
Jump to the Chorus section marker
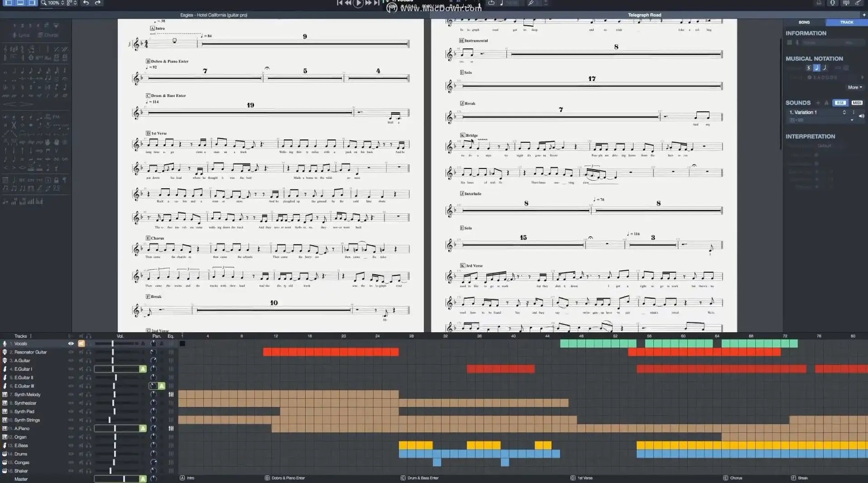coord(733,478)
